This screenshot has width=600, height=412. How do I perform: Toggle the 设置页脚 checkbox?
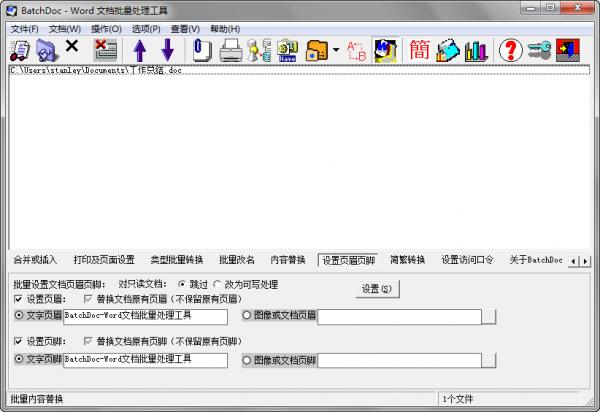click(x=19, y=342)
